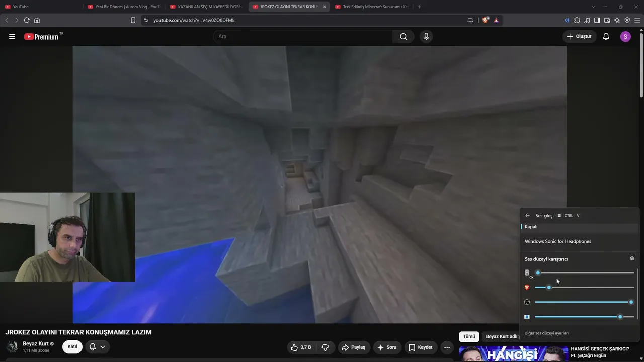Click Katıl to join the channel
644x362 pixels.
tap(72, 347)
